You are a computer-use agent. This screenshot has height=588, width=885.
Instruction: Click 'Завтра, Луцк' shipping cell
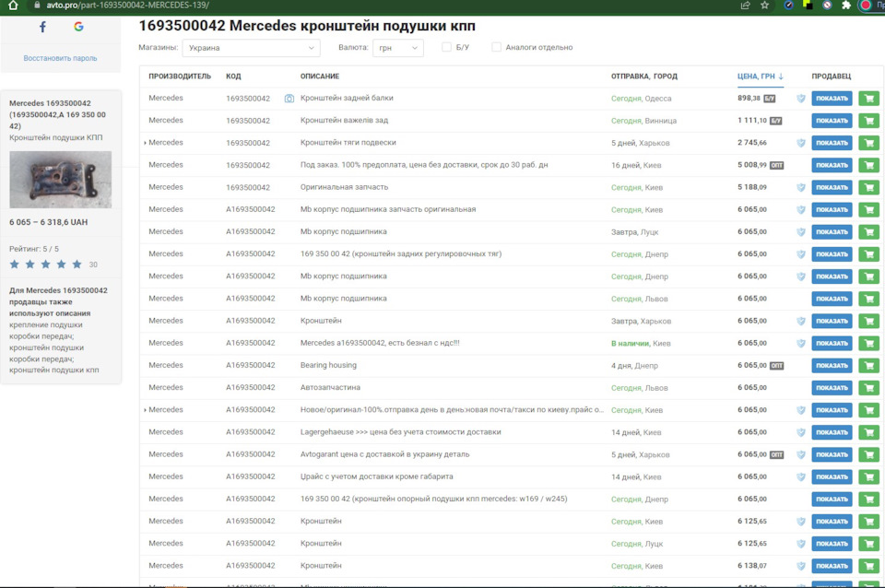coord(634,232)
